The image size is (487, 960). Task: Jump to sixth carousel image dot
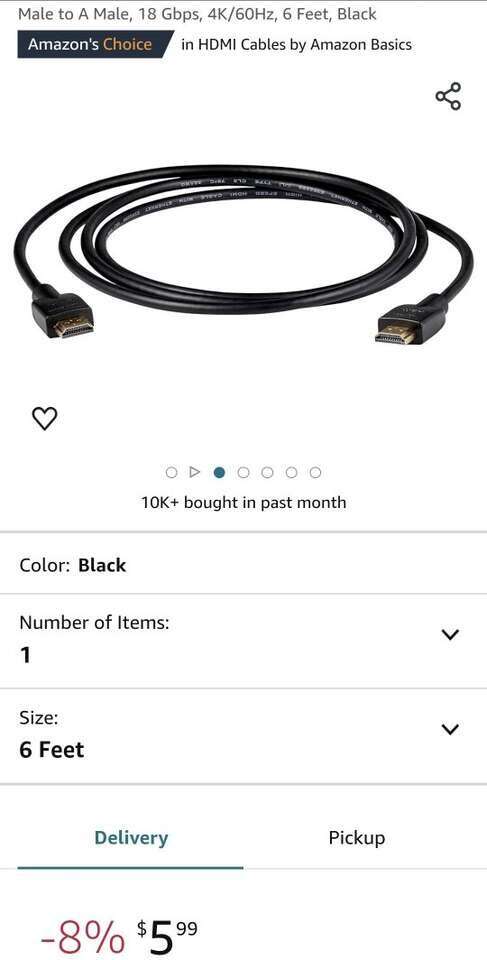click(292, 472)
